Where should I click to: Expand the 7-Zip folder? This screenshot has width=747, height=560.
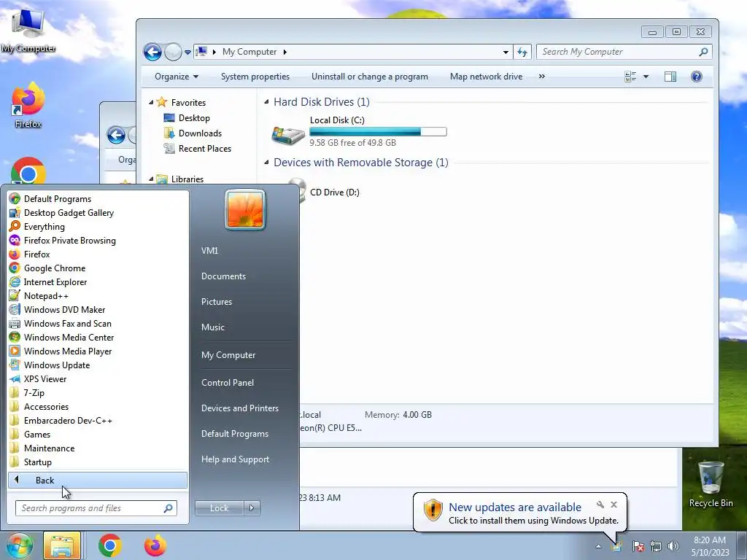click(27, 393)
